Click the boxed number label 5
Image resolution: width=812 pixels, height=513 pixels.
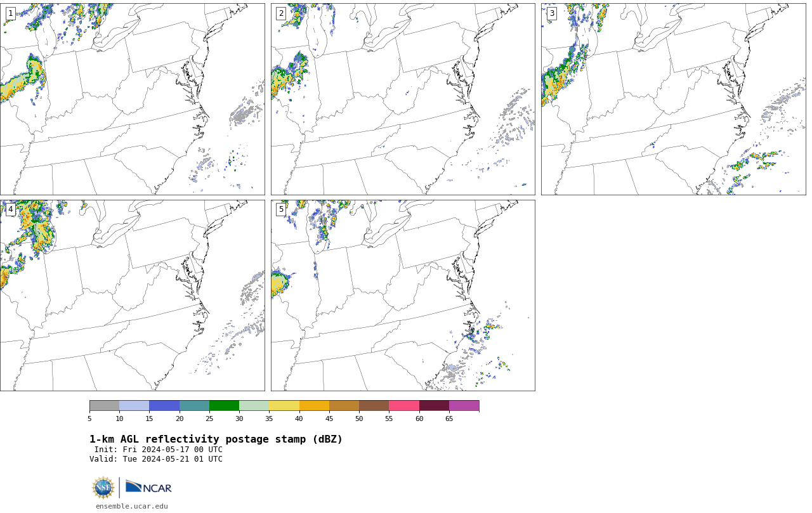point(281,209)
